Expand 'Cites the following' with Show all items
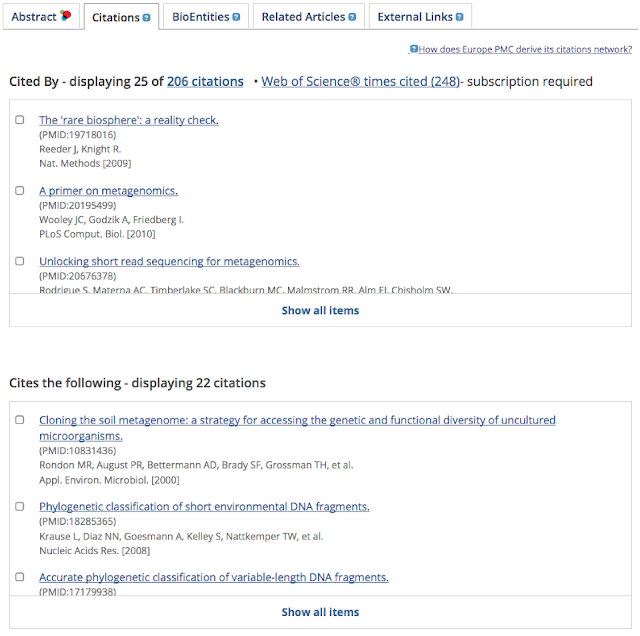Screen dimensions: 640x636 (320, 612)
